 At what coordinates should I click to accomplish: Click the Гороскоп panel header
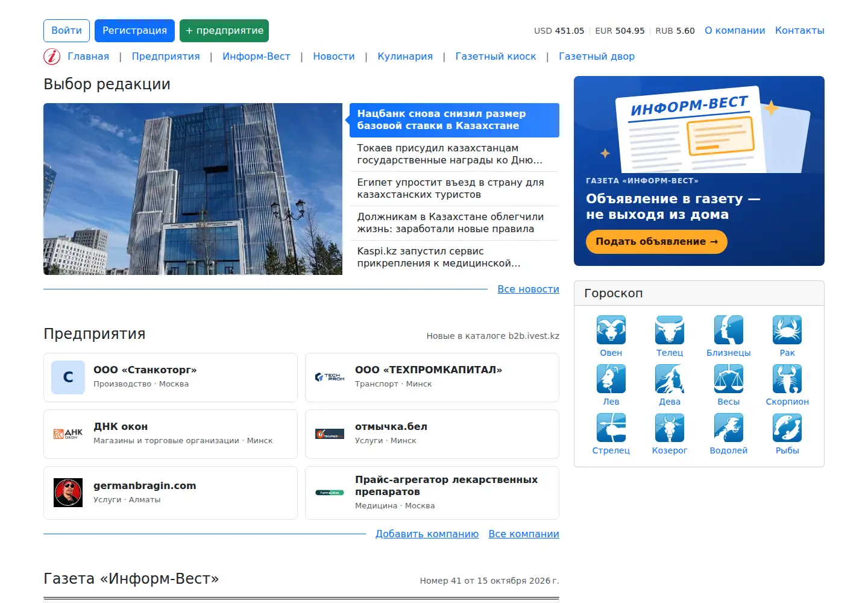(x=699, y=293)
